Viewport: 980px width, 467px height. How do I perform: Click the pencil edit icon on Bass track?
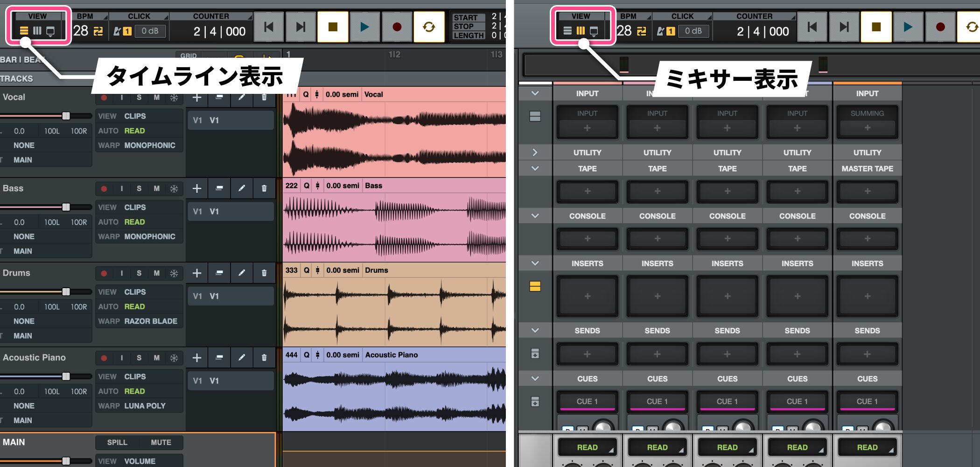click(x=242, y=189)
